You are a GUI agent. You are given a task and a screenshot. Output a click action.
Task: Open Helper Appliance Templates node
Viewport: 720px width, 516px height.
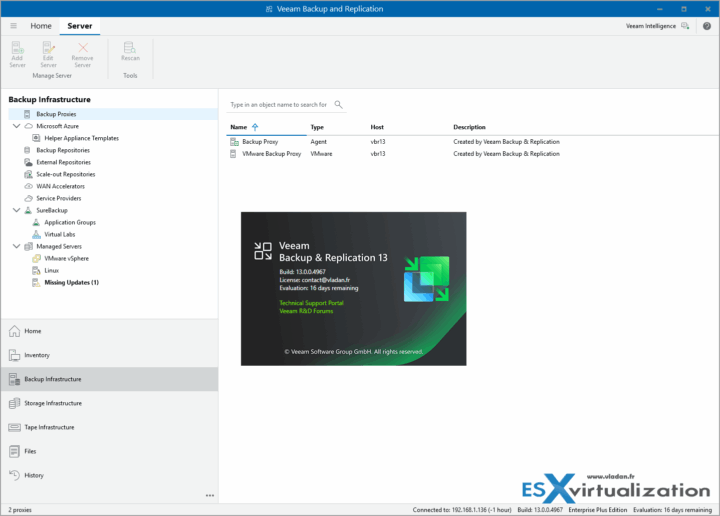[x=81, y=138]
